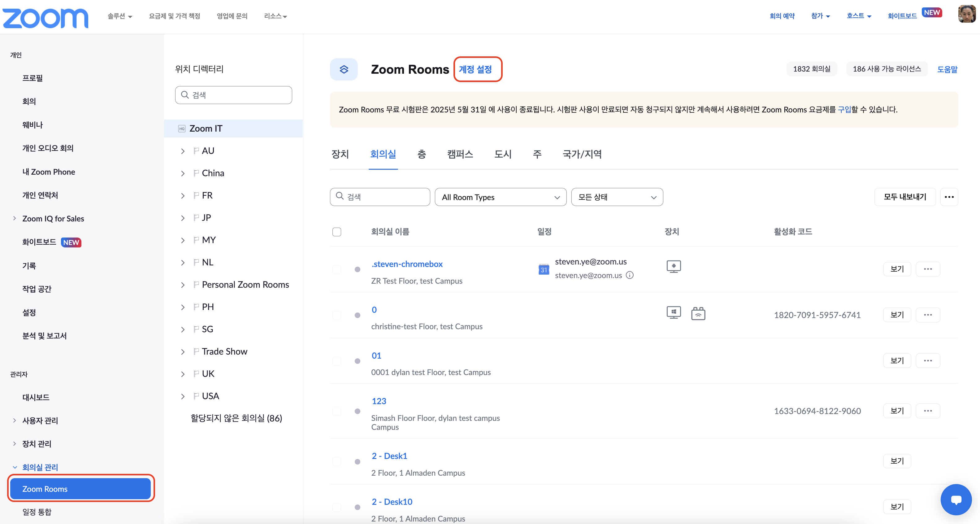This screenshot has height=524, width=980.
Task: Click the flag icon beside AU
Action: tap(196, 151)
